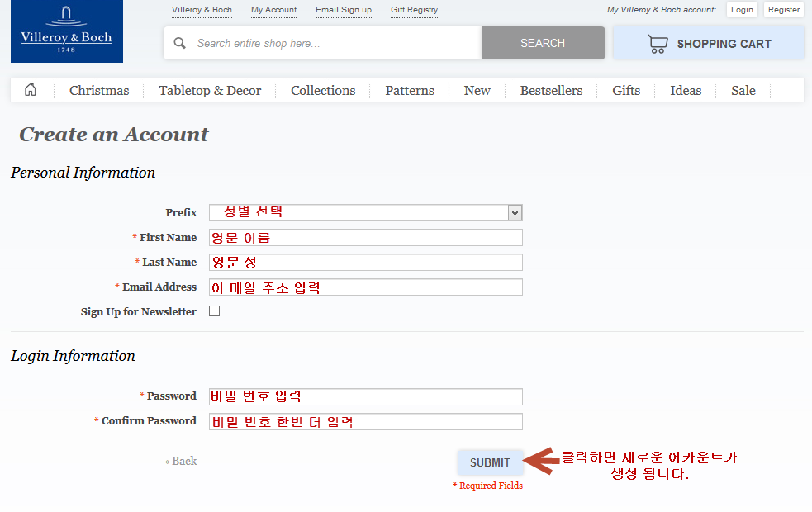812x512 pixels.
Task: Open the Ideas menu
Action: (686, 91)
